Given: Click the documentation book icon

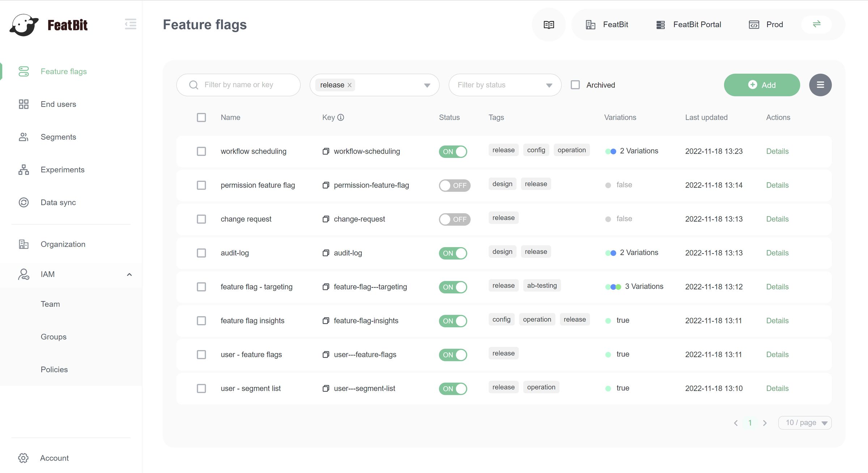Looking at the screenshot, I should [x=548, y=24].
